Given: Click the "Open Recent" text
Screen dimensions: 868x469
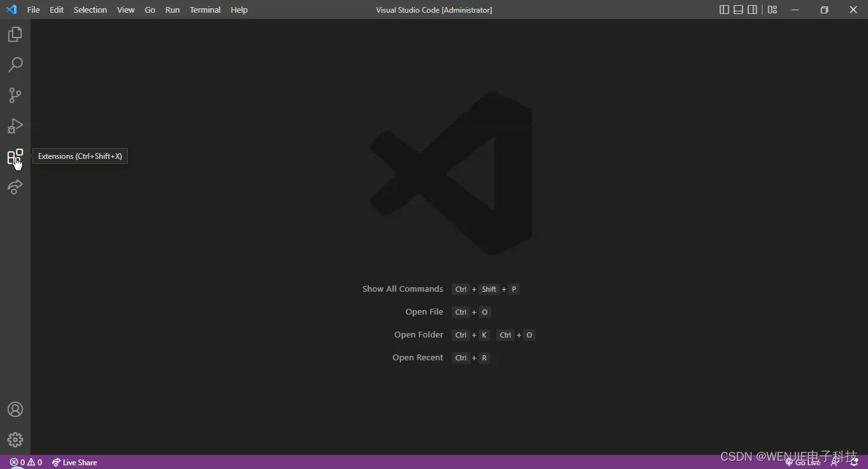Looking at the screenshot, I should (417, 358).
